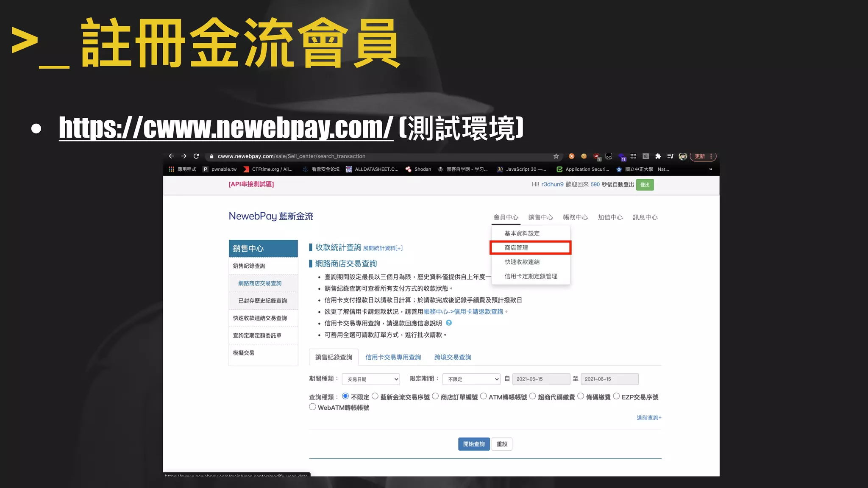Expand 展開統計資料[+] statistics
Screen dimensions: 868x488
click(x=383, y=248)
